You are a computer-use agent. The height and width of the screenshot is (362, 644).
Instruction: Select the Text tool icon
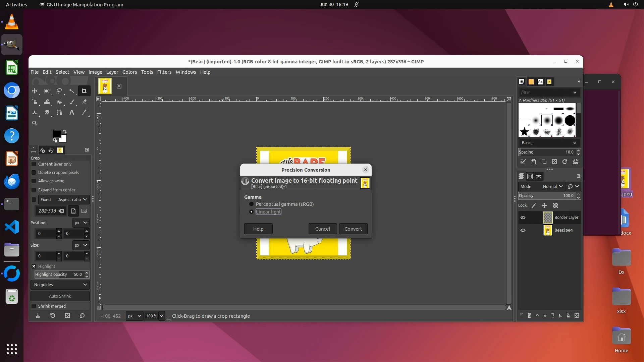pos(71,113)
